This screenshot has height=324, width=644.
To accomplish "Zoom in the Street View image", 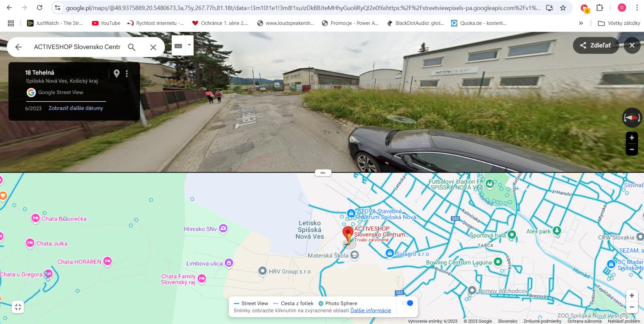I will (632, 138).
